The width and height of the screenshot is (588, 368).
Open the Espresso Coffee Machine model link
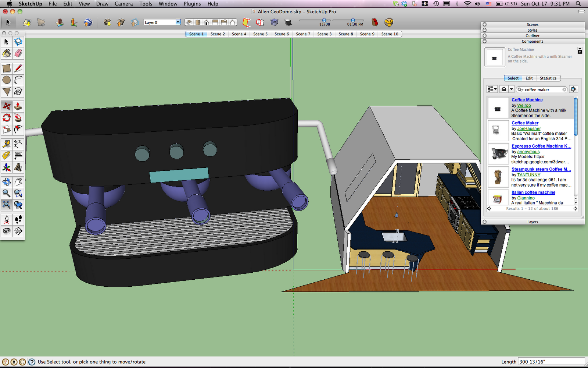pyautogui.click(x=541, y=146)
